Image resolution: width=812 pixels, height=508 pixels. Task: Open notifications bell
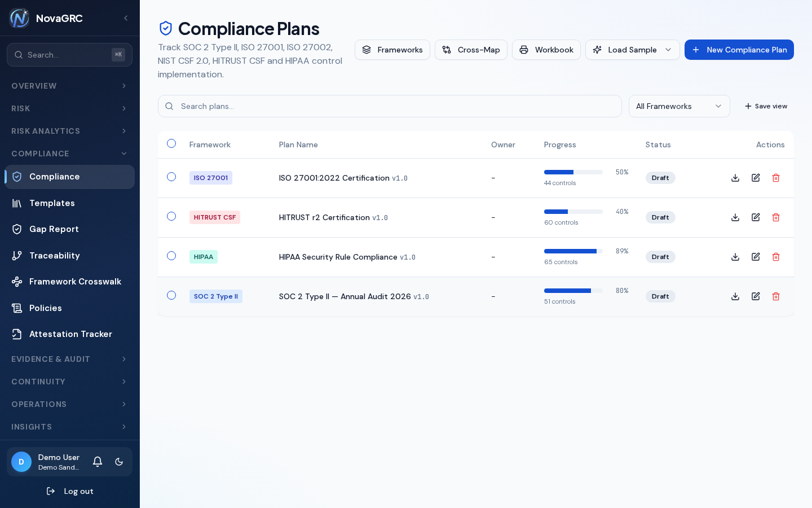[98, 462]
